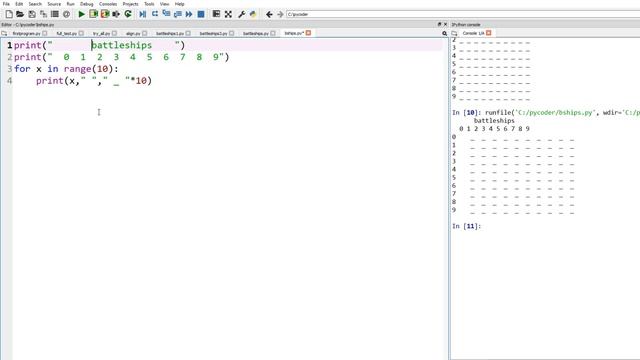Viewport: 640px width, 360px height.
Task: Maximize the current pane toolbar icon
Action: pyautogui.click(x=216, y=14)
